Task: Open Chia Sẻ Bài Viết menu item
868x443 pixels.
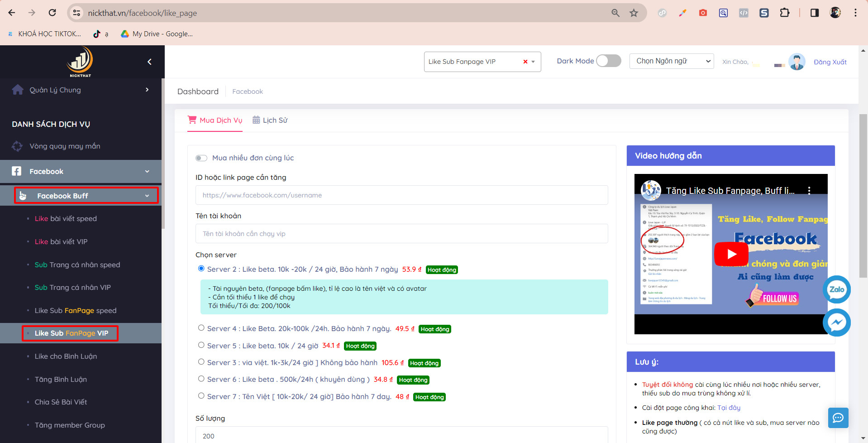Action: point(61,402)
